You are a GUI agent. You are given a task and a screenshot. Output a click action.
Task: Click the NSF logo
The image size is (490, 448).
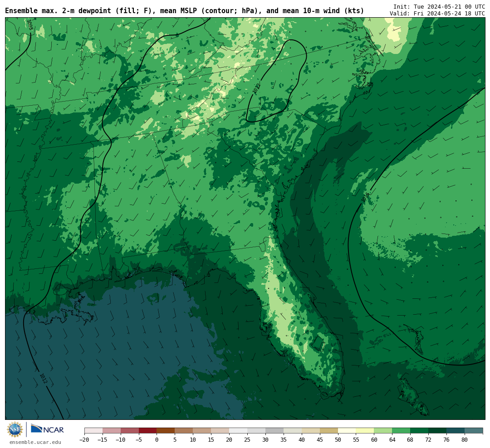pos(15,429)
